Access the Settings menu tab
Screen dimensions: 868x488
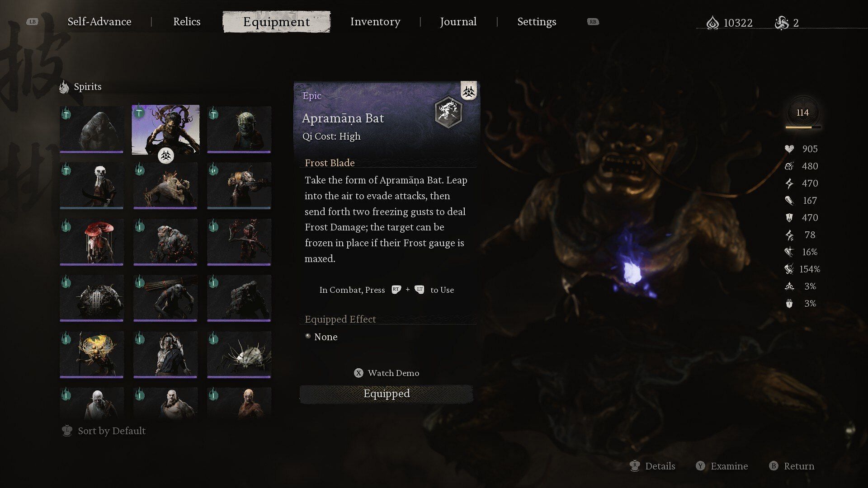click(x=537, y=21)
